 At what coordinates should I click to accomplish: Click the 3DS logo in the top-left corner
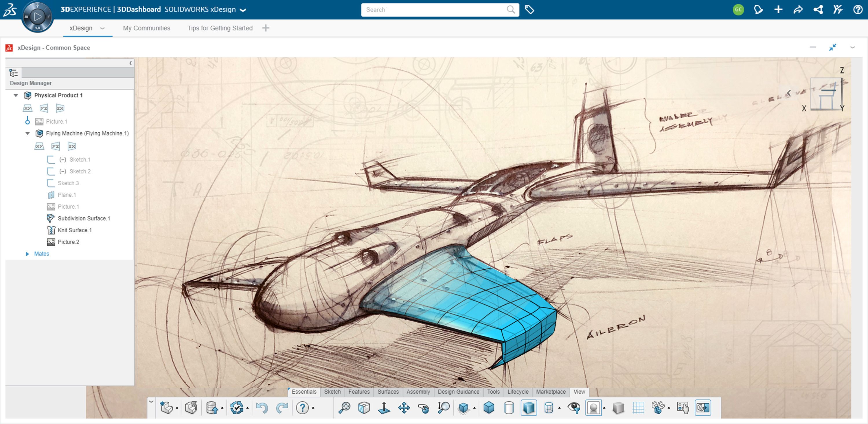tap(10, 10)
